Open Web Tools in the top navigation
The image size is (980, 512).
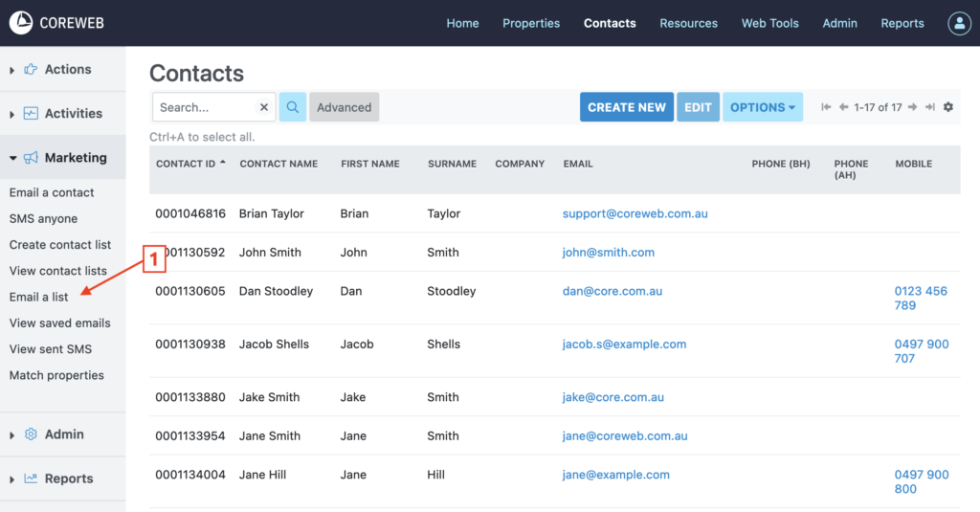click(x=769, y=23)
